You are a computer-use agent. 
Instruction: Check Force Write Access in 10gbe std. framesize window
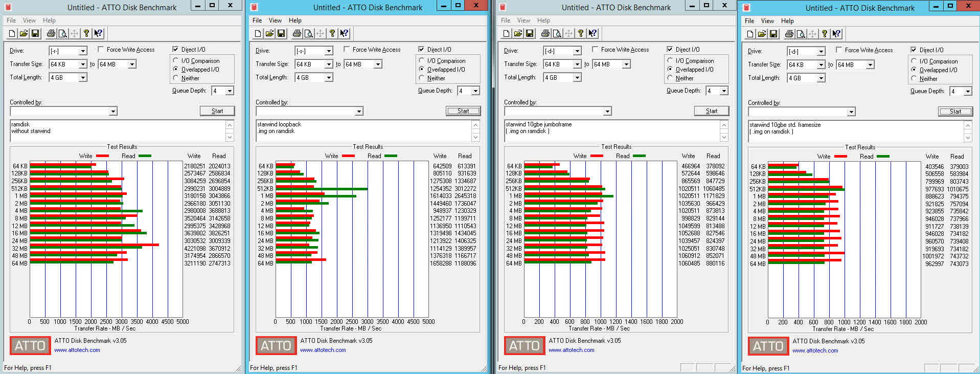pyautogui.click(x=839, y=50)
